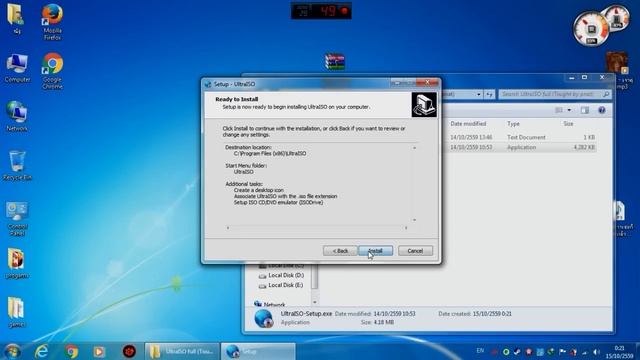Click 'Associate UltraISO with the .iso file extension' line
This screenshot has width=640, height=360.
click(285, 196)
